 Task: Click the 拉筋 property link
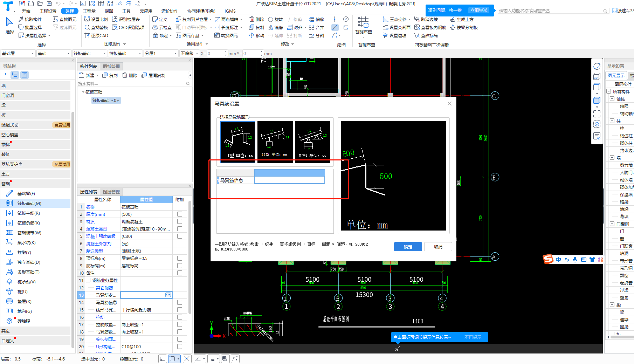(100, 317)
